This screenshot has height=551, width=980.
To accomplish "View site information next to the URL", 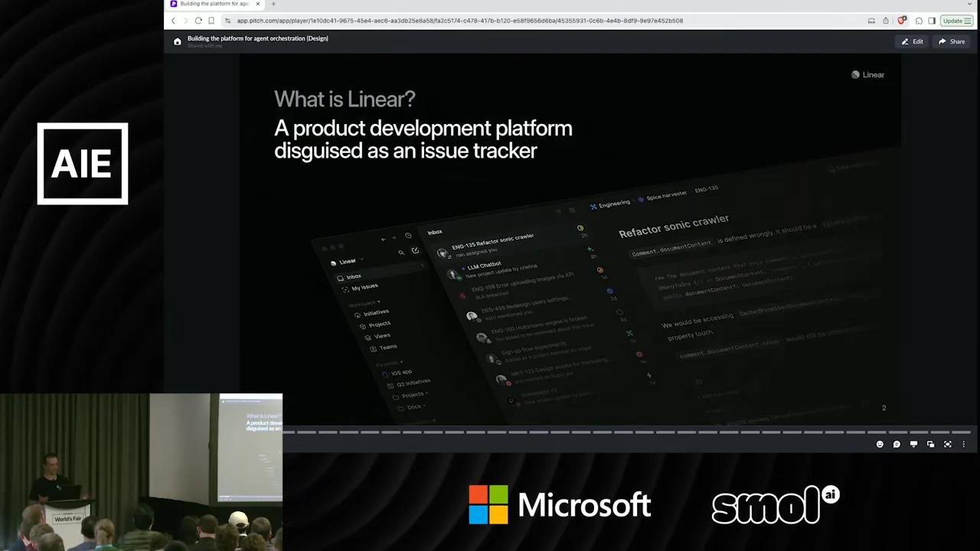I will 228,21.
